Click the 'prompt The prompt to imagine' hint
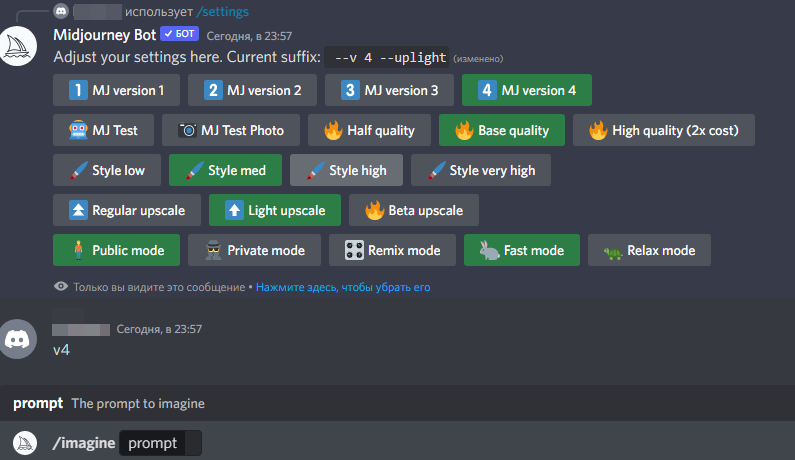 pos(109,403)
